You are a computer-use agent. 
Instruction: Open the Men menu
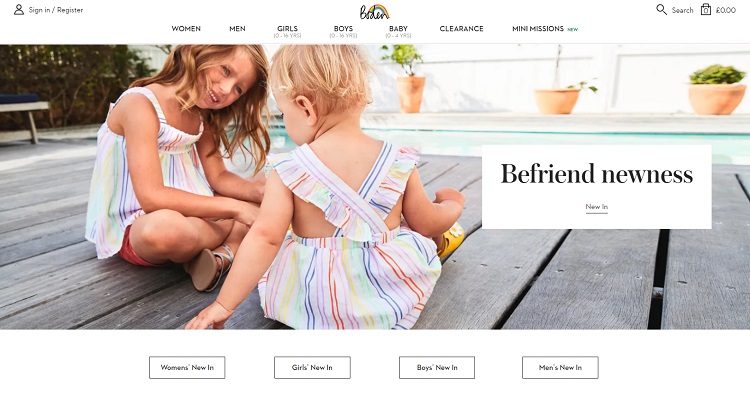237,29
